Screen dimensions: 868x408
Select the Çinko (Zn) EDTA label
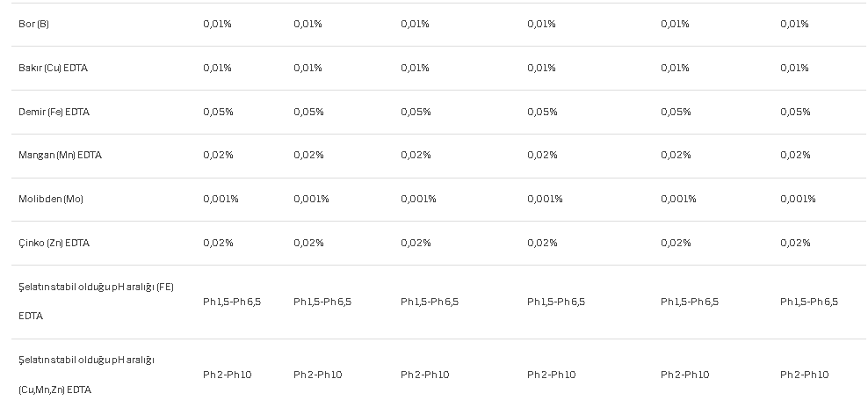pos(54,243)
